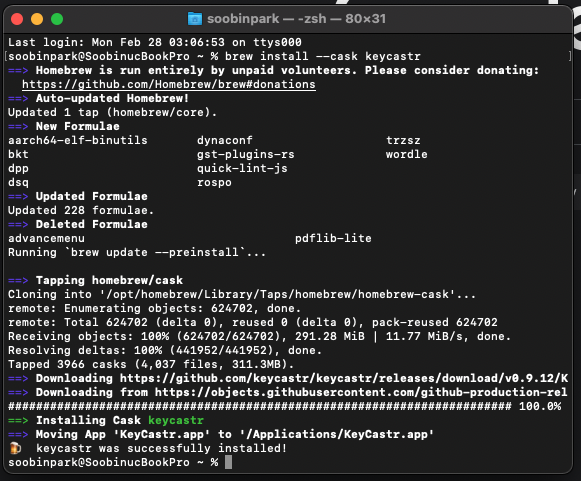Click the green arrow before 'Installing Cask'
The height and width of the screenshot is (481, 581).
click(x=18, y=421)
